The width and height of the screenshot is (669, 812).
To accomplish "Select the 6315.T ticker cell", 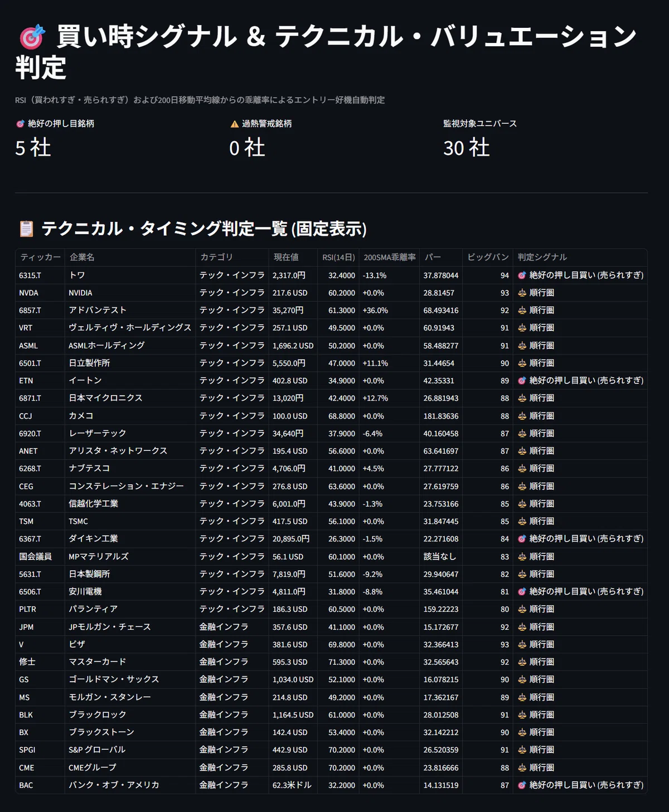I will click(40, 275).
